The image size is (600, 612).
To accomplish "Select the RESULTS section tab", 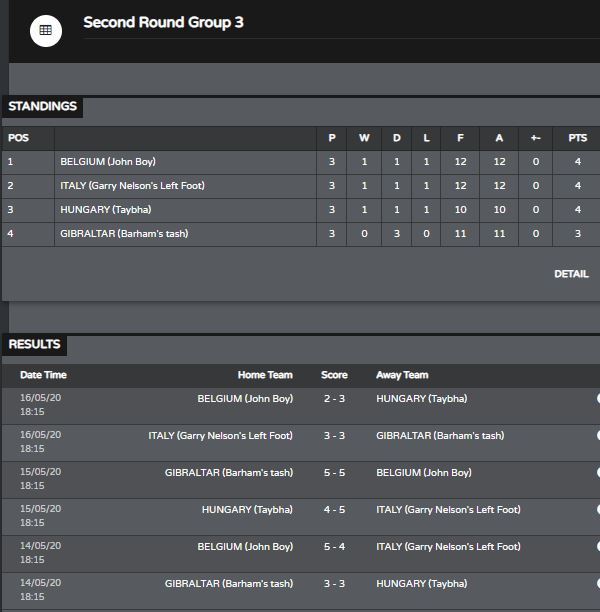I will 34,344.
